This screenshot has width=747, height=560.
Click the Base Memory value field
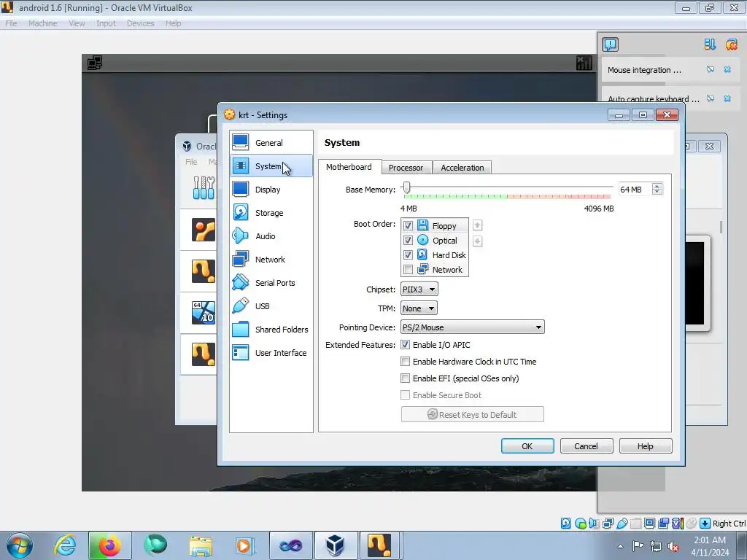(635, 190)
